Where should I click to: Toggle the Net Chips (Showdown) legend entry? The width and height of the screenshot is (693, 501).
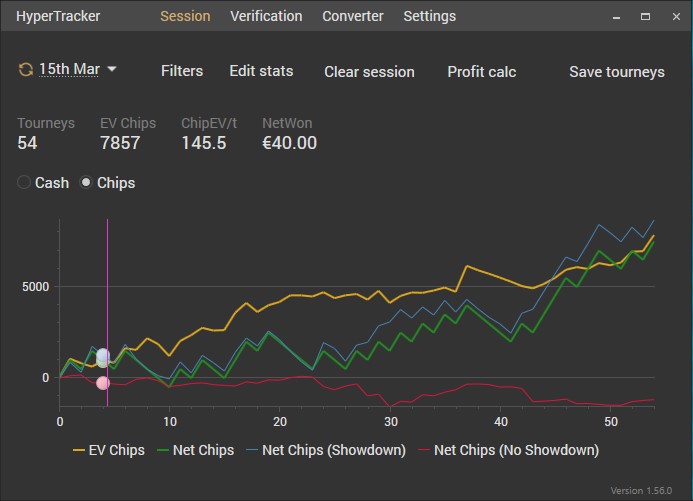(x=323, y=450)
